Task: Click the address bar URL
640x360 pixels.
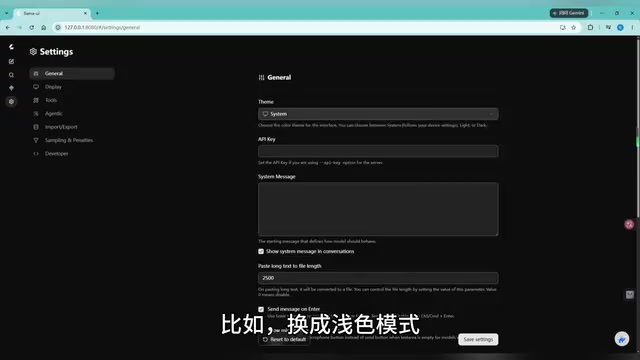Action: tap(102, 27)
